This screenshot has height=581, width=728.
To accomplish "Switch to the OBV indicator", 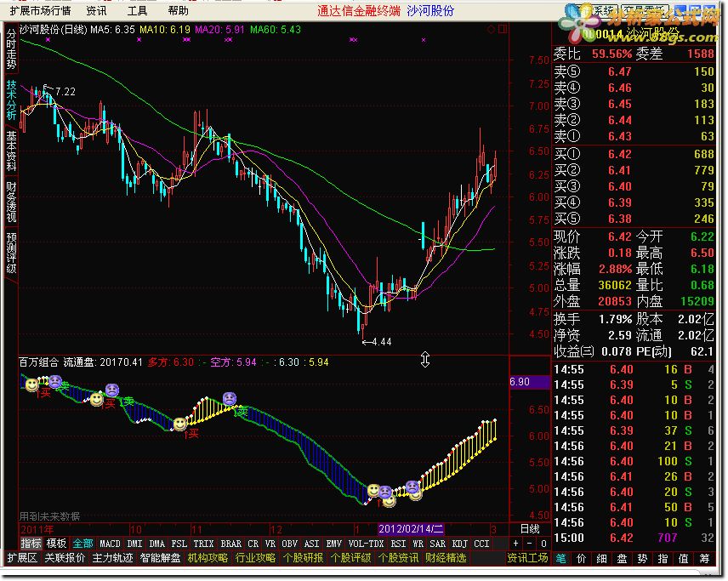I will (289, 544).
